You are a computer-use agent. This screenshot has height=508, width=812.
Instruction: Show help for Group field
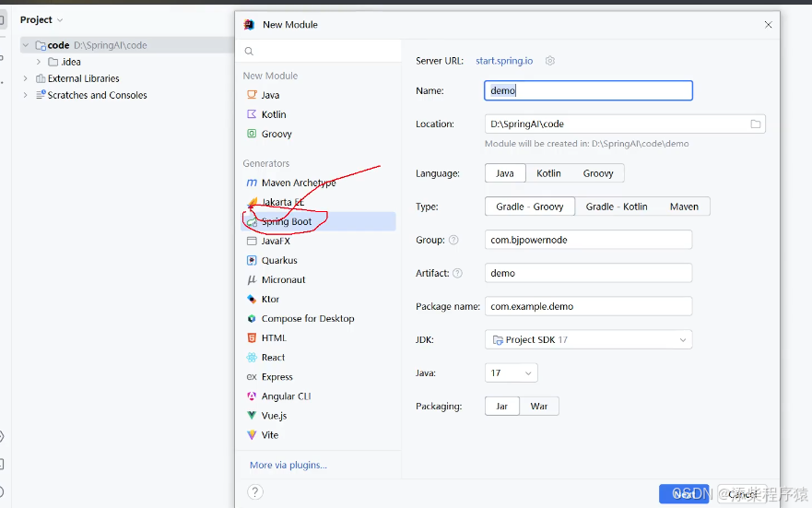click(453, 240)
